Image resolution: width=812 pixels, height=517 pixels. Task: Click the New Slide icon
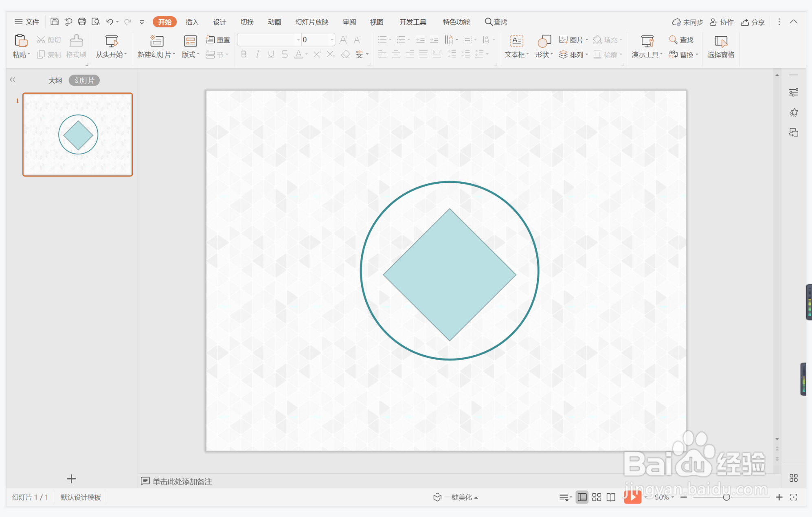coord(156,41)
